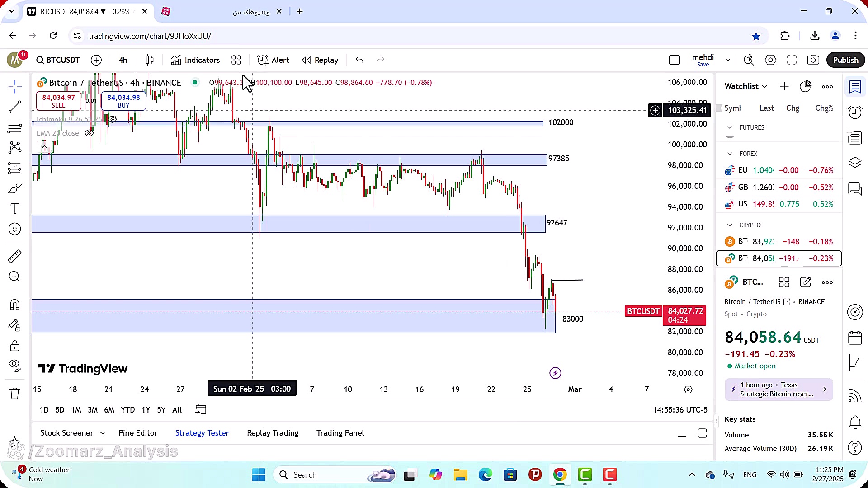868x488 pixels.
Task: Collapse the FUTURES watchlist section
Action: tap(730, 127)
